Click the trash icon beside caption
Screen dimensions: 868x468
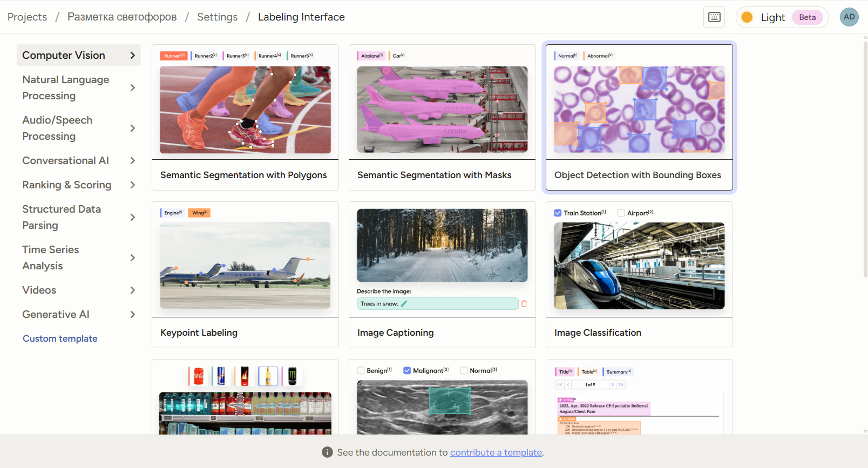524,304
